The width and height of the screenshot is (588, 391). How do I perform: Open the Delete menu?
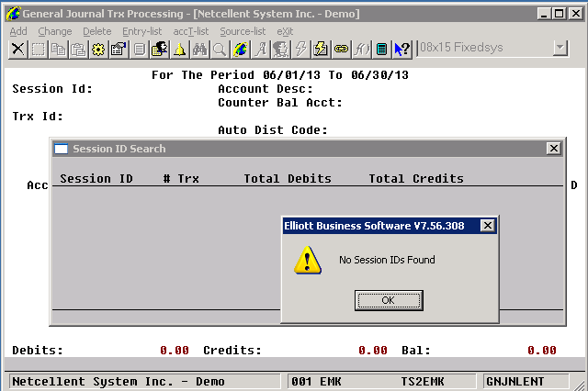97,31
